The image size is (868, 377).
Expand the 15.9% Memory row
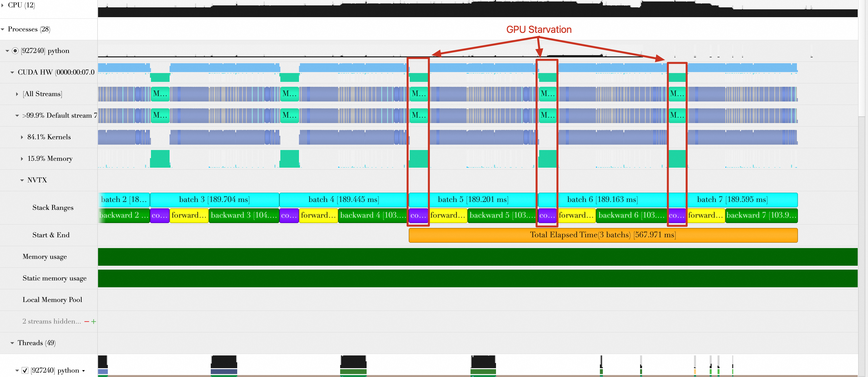(x=22, y=159)
